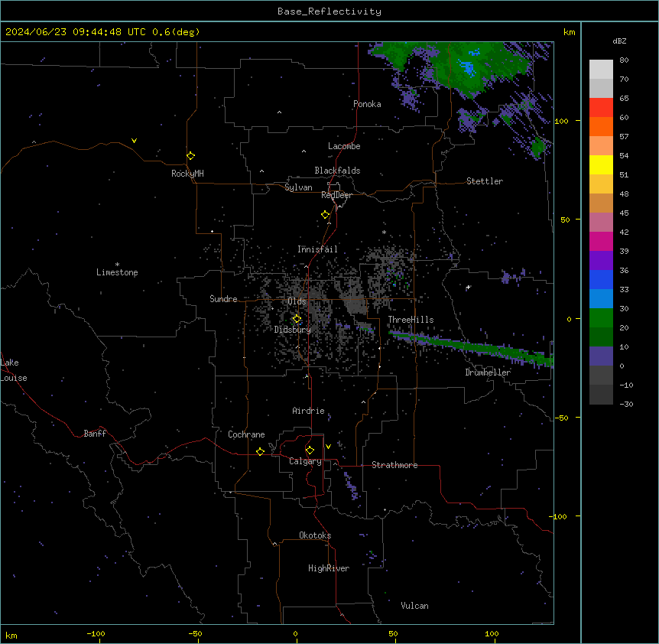Click the Base_Reflectivity title
This screenshot has height=644, width=659.
coord(329,11)
